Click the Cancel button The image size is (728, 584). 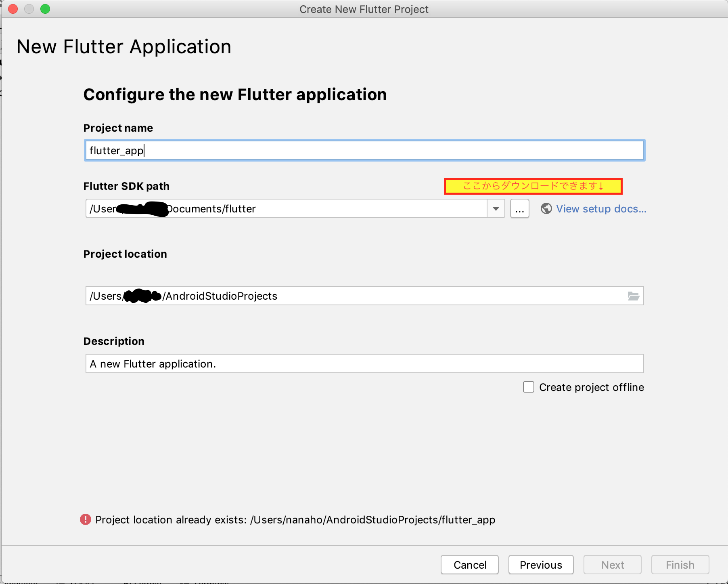click(470, 565)
